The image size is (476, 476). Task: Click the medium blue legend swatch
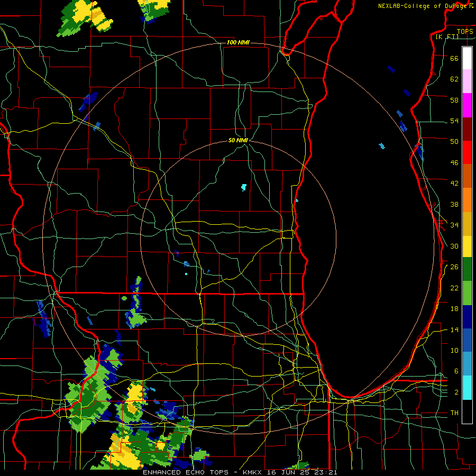coord(467,340)
